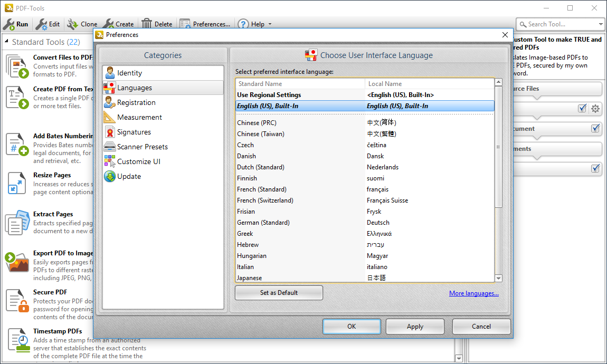This screenshot has width=607, height=364.
Task: Click Set as Default button
Action: [x=279, y=293]
